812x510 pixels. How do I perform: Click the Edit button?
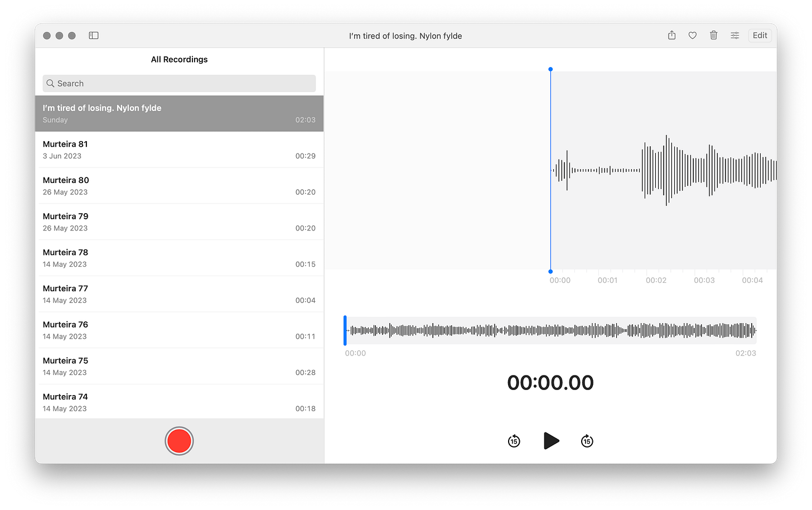coord(760,35)
